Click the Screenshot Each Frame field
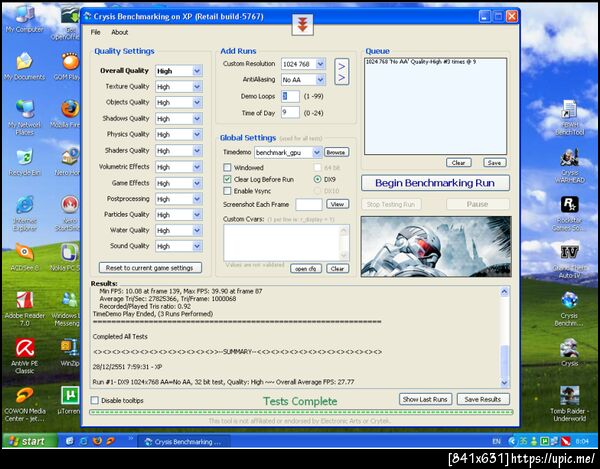This screenshot has height=469, width=600. (309, 204)
